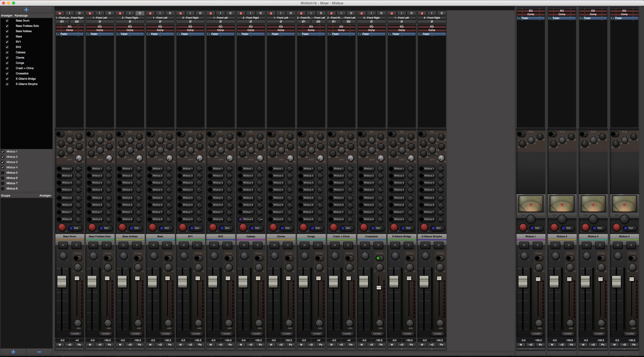Viewport: 644px width, 357px height.
Task: Click the blue plus icon above the strips list
Action: pyautogui.click(x=26, y=10)
